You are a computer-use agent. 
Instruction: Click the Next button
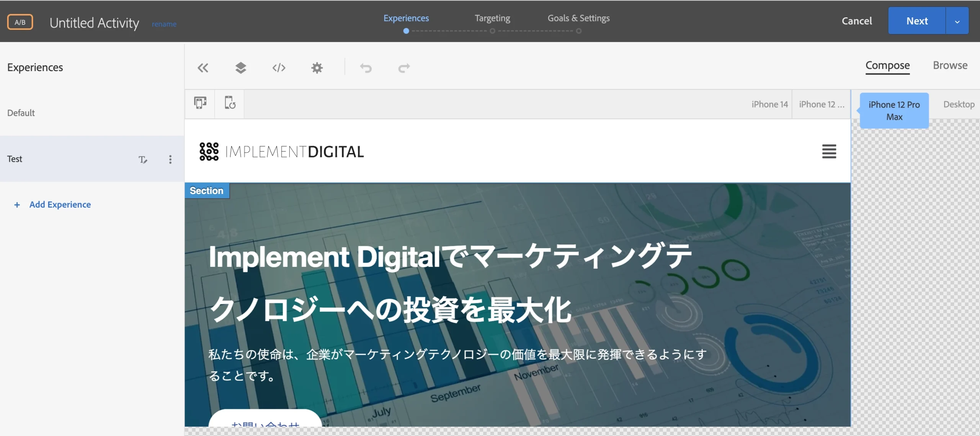point(917,21)
